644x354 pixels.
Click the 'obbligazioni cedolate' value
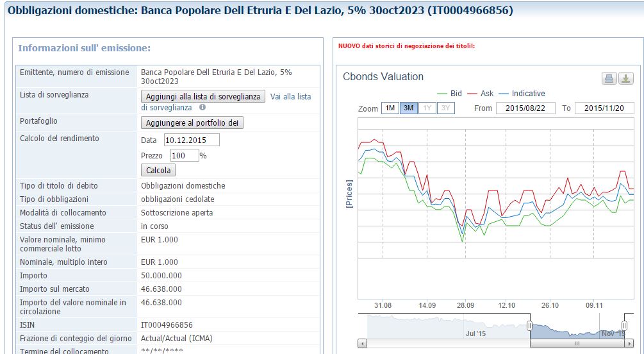click(178, 199)
